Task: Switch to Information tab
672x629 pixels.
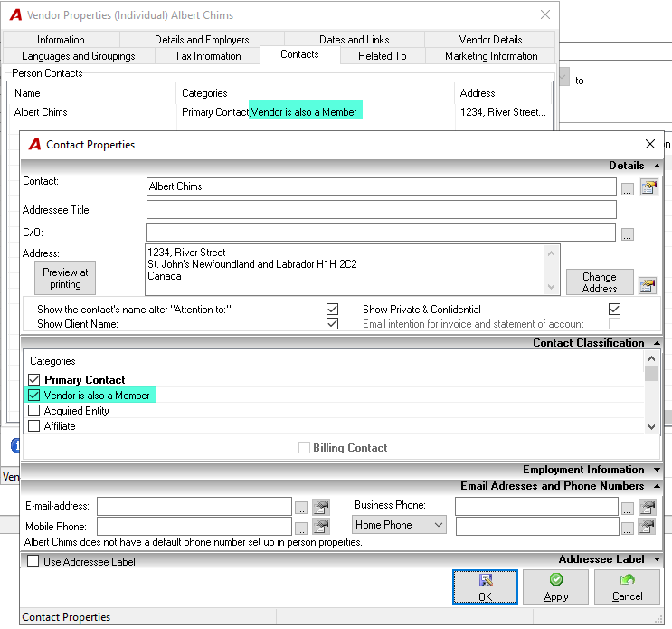Action: coord(61,40)
